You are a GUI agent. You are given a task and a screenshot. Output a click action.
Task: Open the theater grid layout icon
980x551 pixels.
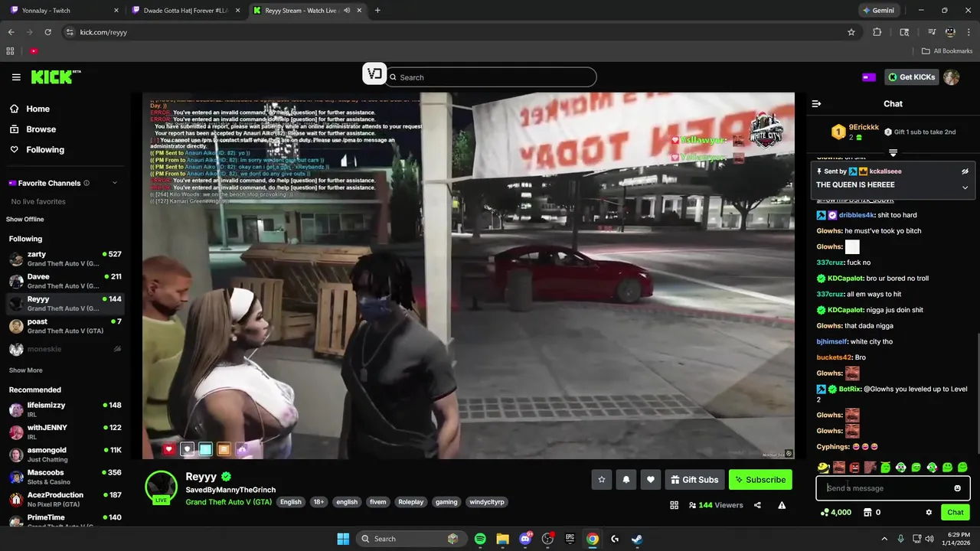tap(674, 505)
